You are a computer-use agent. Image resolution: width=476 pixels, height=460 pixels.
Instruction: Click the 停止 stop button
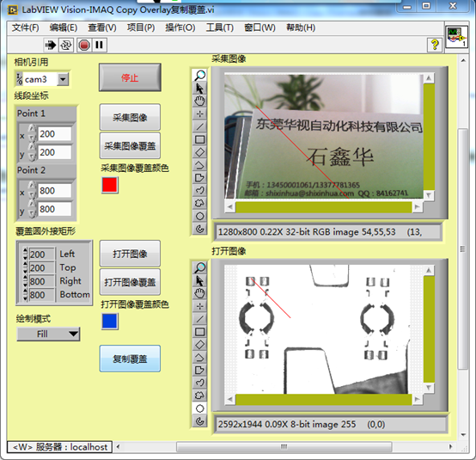click(x=130, y=77)
